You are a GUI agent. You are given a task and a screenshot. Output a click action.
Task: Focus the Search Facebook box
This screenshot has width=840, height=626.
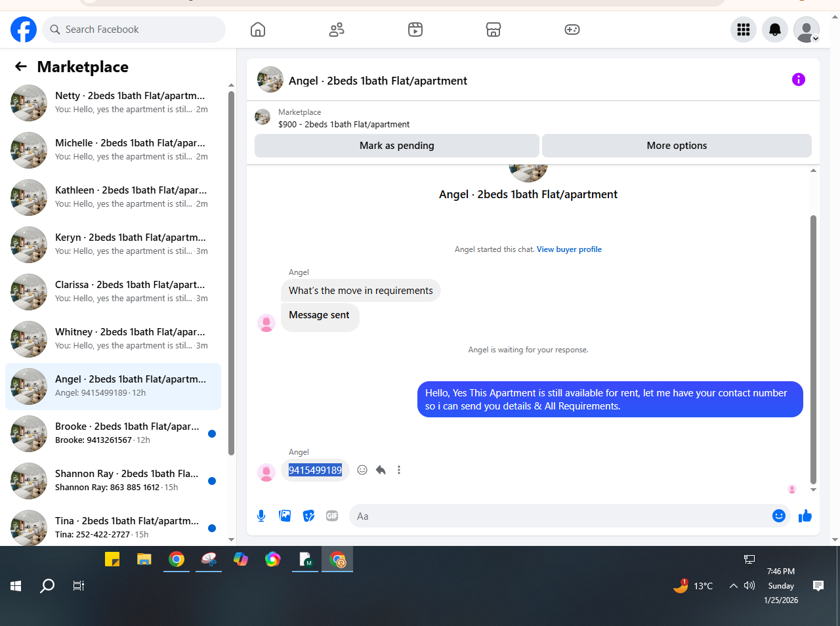point(135,30)
